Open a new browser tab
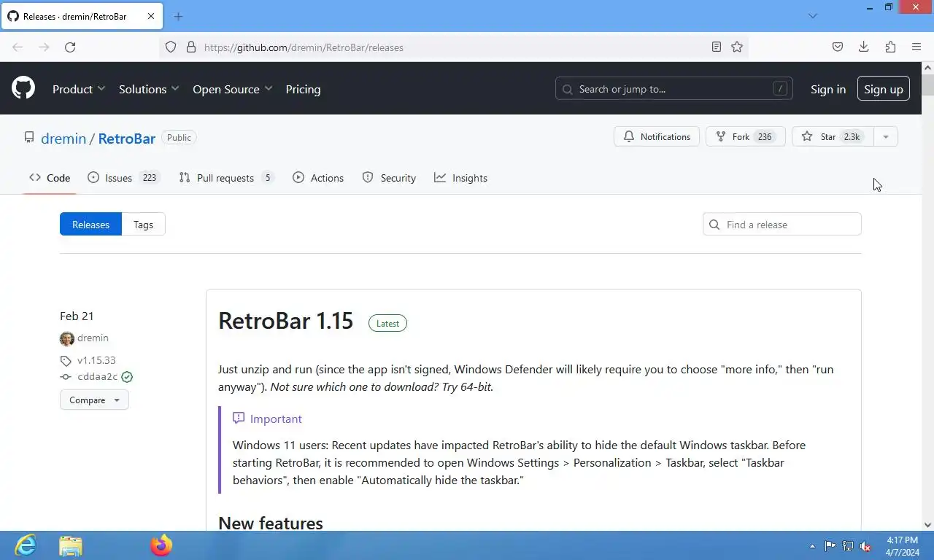This screenshot has width=934, height=560. (178, 16)
